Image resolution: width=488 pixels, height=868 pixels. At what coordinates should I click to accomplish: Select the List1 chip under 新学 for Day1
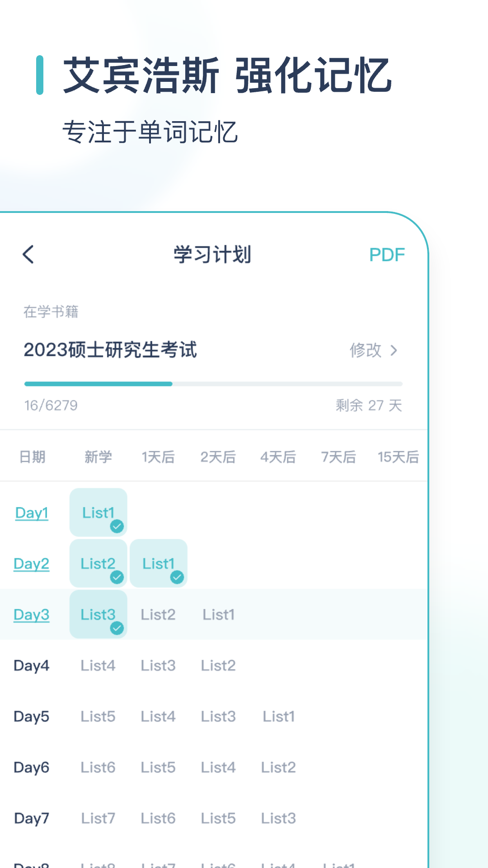(99, 512)
